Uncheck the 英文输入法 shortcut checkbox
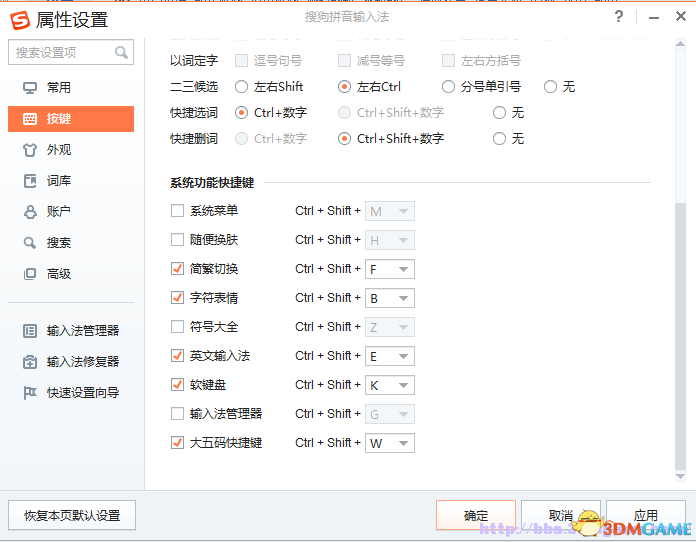This screenshot has height=542, width=696. (x=178, y=356)
